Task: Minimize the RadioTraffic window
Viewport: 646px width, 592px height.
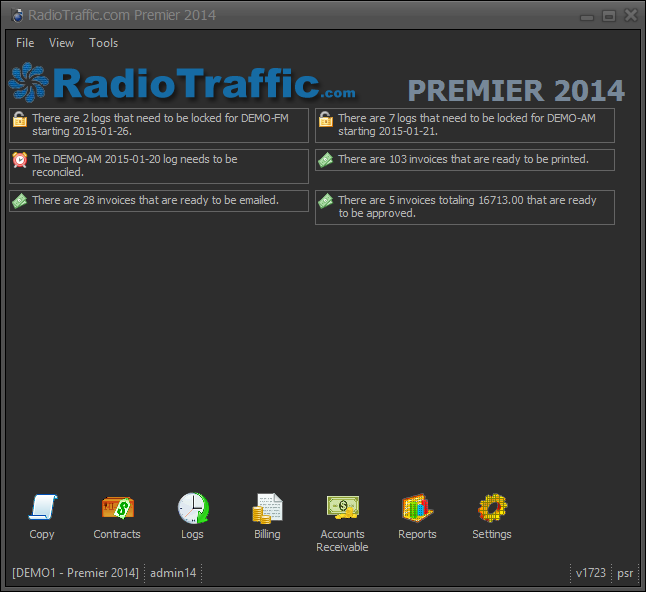Action: coord(587,16)
